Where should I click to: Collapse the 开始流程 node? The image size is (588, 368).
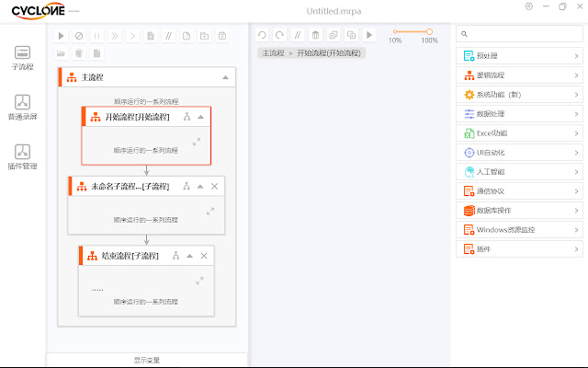pyautogui.click(x=201, y=117)
